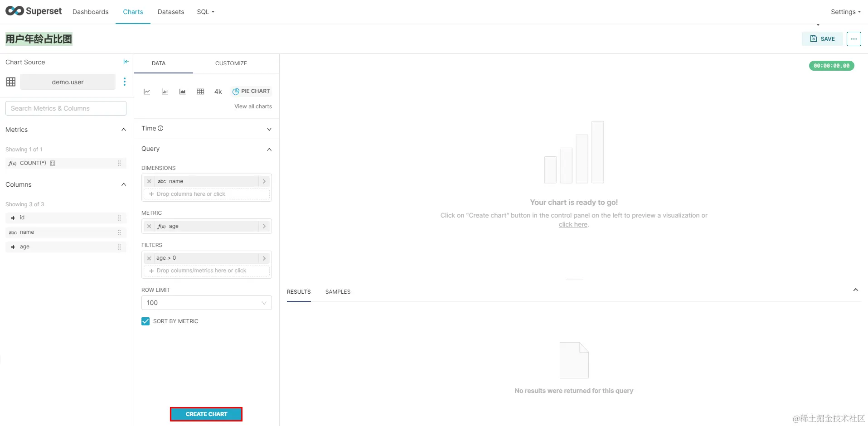
Task: Collapse the Chart Source panel
Action: [x=126, y=62]
